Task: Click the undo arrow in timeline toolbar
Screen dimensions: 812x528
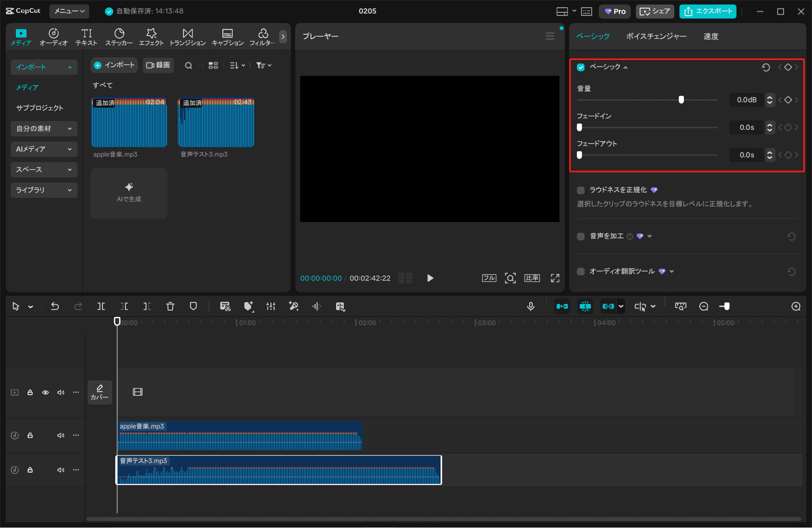Action: 55,307
